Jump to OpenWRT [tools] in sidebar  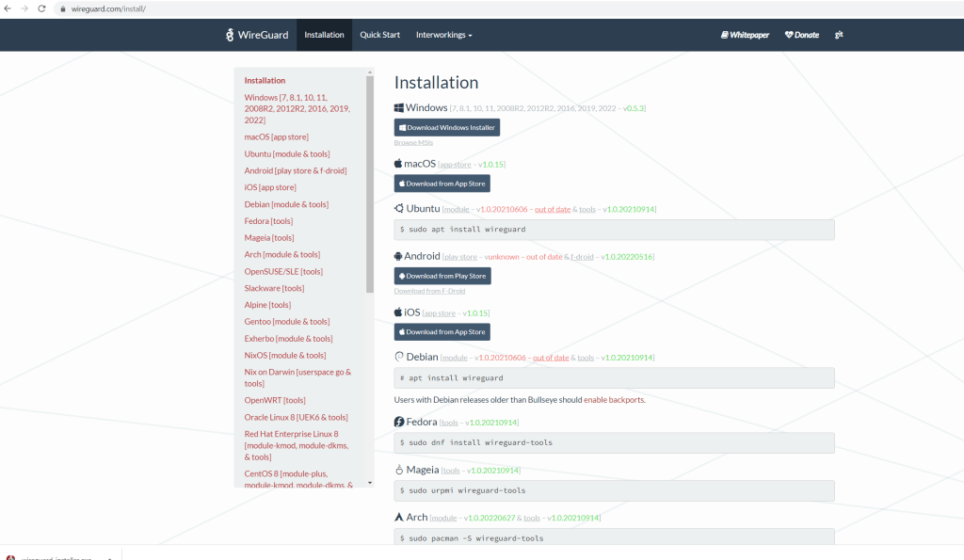[275, 400]
